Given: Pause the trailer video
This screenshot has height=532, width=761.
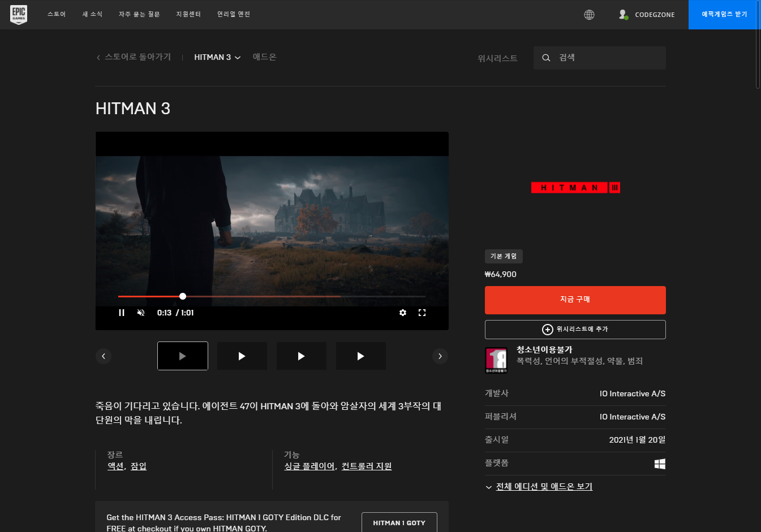Looking at the screenshot, I should click(122, 313).
